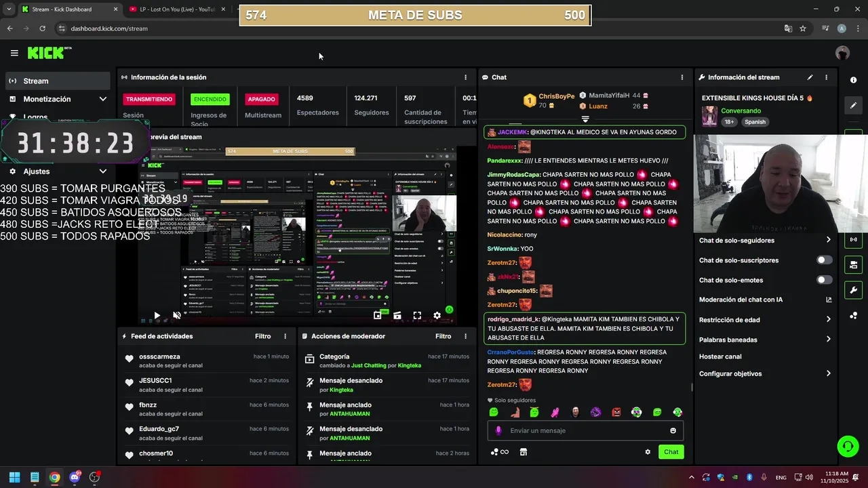Image resolution: width=868 pixels, height=488 pixels.
Task: Click the purple microphone icon in chat input
Action: click(x=498, y=430)
